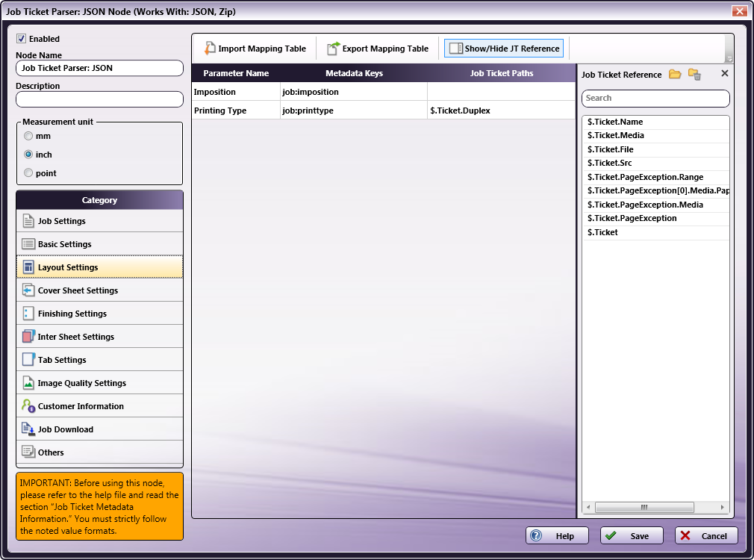Select $.Ticket.Src in the reference list
This screenshot has width=754, height=560.
(x=656, y=163)
